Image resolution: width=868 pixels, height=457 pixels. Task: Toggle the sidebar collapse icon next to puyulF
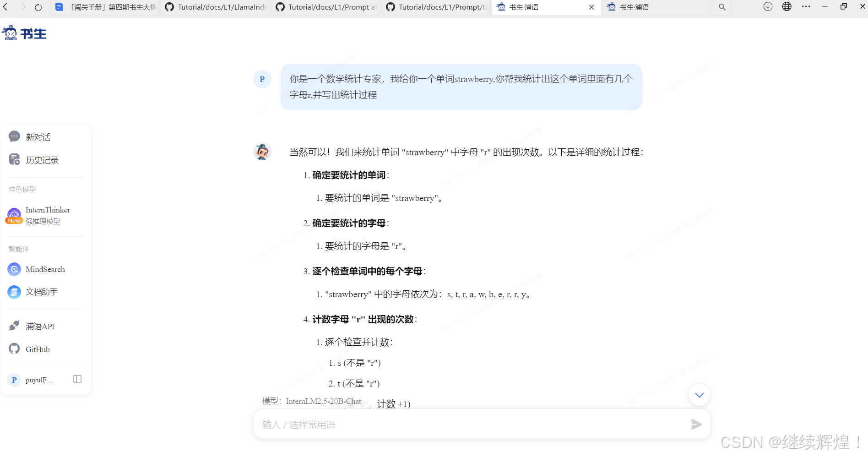(x=77, y=379)
